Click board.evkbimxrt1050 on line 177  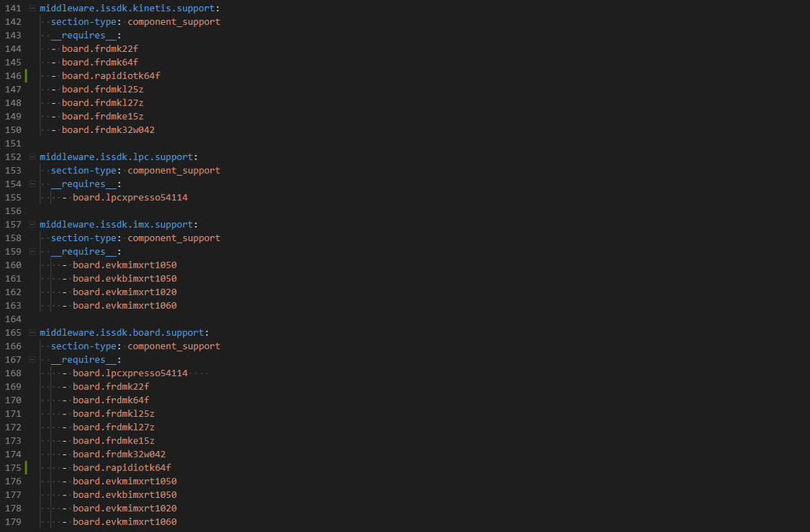point(125,495)
